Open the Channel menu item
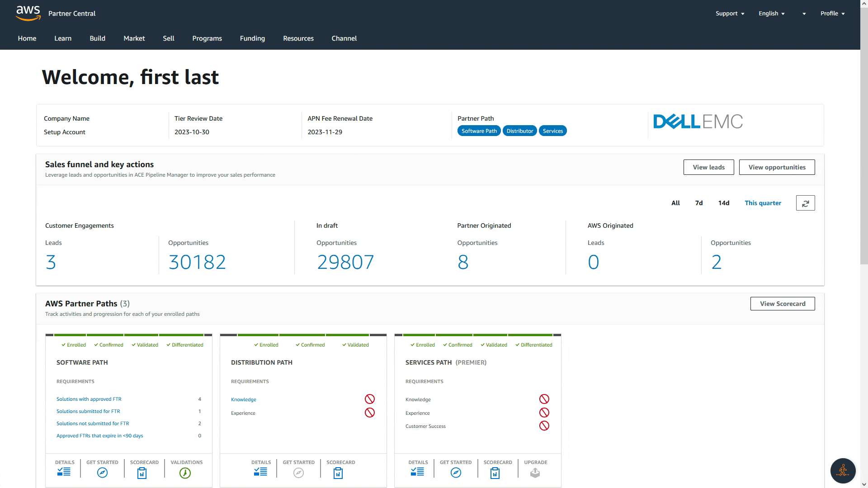 point(344,38)
